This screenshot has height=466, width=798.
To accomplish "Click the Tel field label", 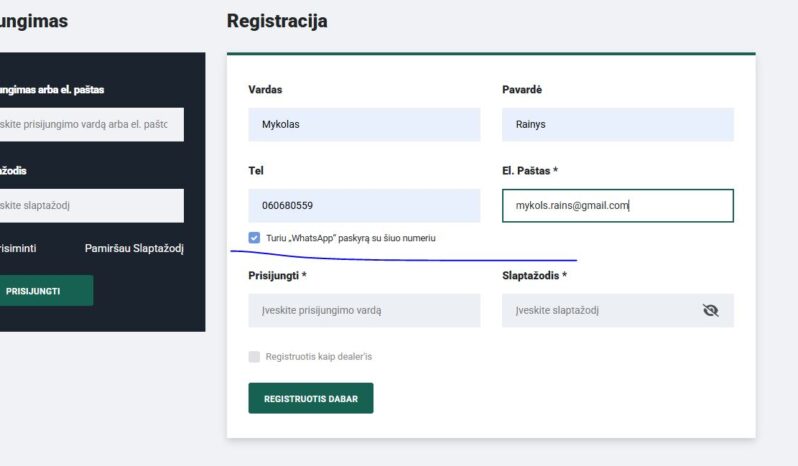I will pyautogui.click(x=256, y=171).
